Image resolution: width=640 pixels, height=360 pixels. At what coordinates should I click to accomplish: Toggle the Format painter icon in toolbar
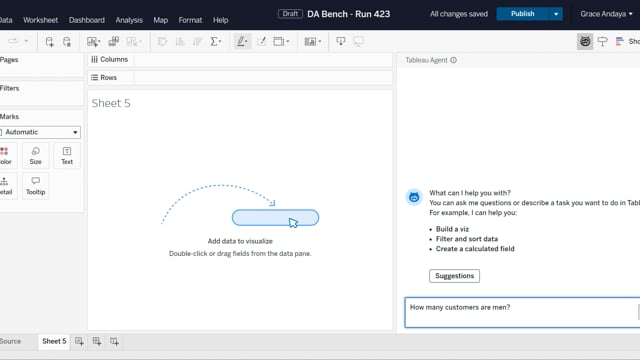602,41
